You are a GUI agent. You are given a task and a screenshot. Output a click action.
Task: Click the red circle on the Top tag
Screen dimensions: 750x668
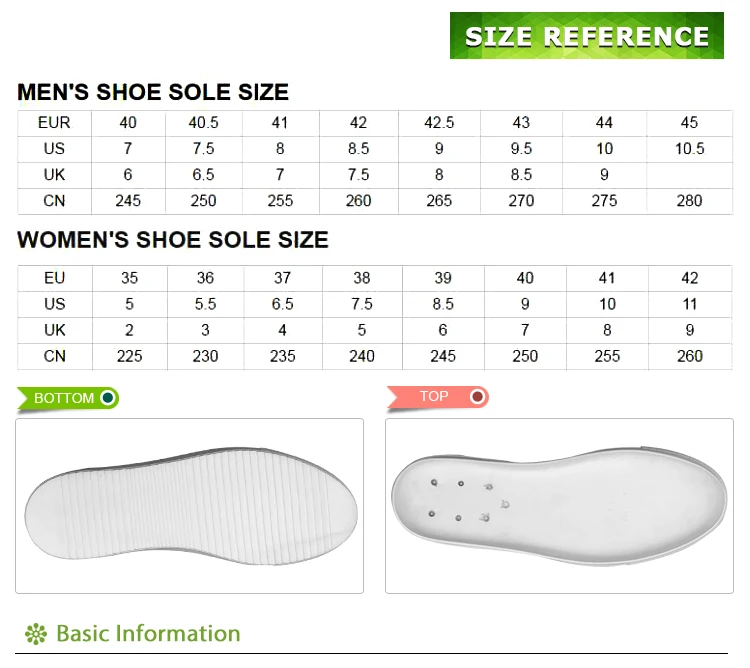pos(478,397)
